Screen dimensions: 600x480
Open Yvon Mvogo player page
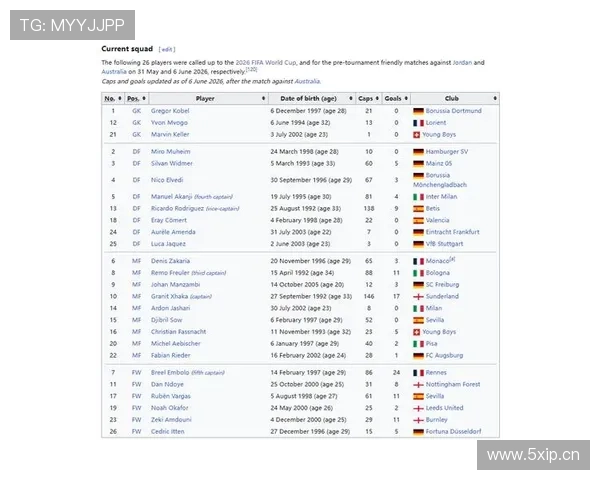click(169, 122)
